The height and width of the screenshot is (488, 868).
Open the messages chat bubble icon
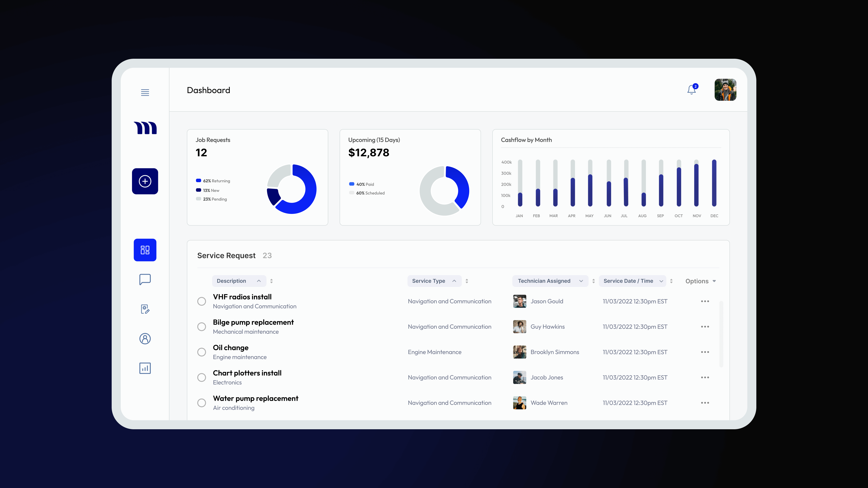click(x=145, y=279)
